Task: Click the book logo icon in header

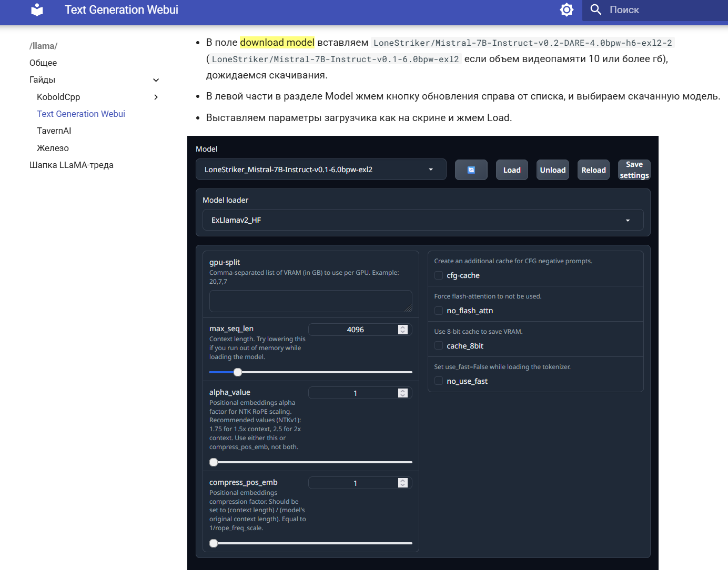Action: click(x=37, y=10)
